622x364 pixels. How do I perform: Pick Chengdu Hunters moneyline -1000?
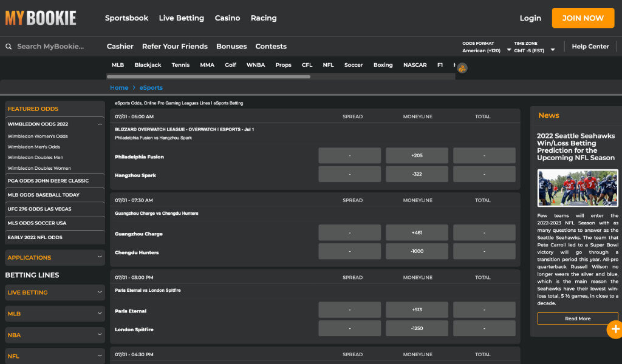[x=417, y=252]
